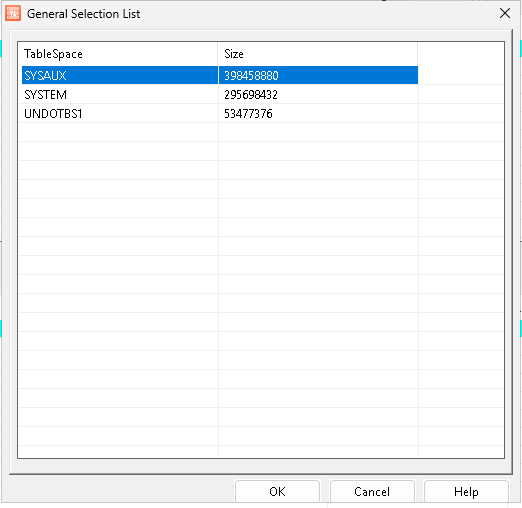Open Help for this dialog
Viewport: 522px width, 508px height.
(466, 491)
